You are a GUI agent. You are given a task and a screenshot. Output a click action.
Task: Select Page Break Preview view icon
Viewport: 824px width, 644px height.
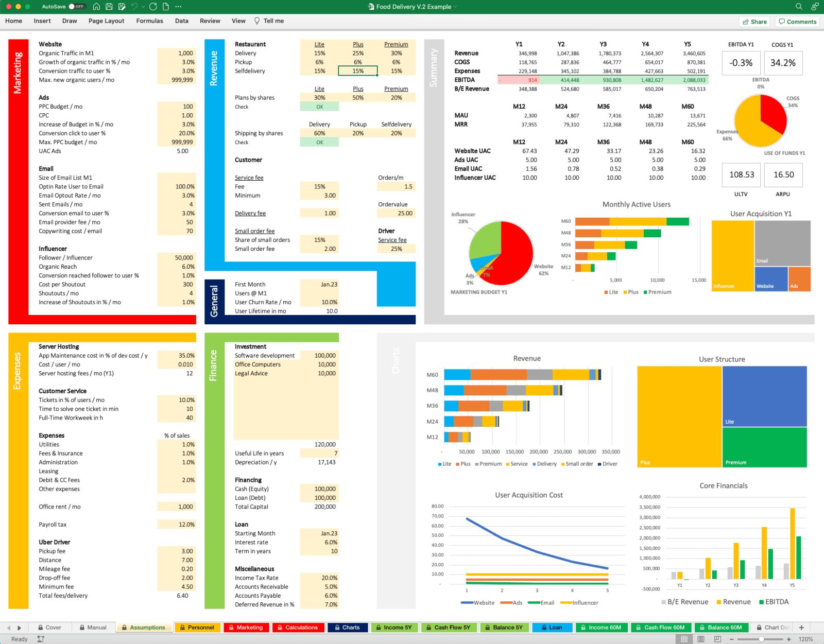[x=717, y=639]
